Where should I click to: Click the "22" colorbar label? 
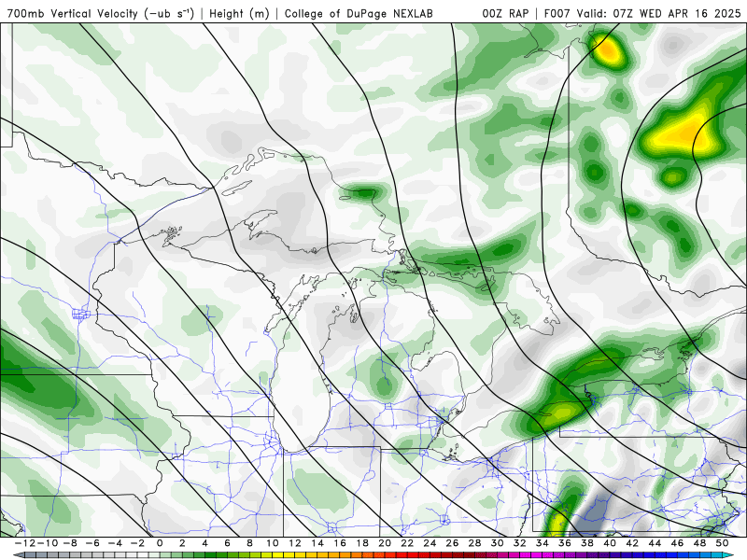[407, 543]
